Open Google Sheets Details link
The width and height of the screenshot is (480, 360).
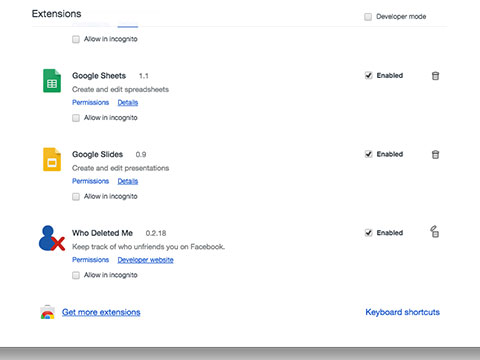(x=128, y=102)
